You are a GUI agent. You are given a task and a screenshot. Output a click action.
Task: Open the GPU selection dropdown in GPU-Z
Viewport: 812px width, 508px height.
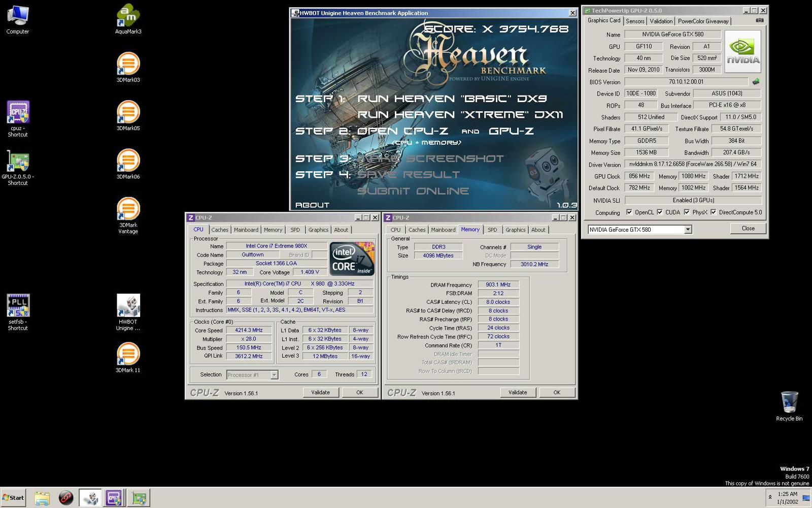(688, 230)
